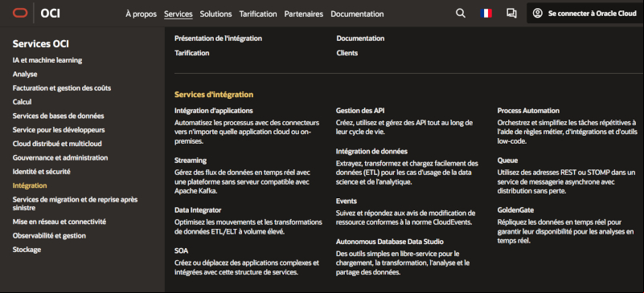Click the user profile icon
Viewport: 644px width, 293px height.
coord(537,14)
